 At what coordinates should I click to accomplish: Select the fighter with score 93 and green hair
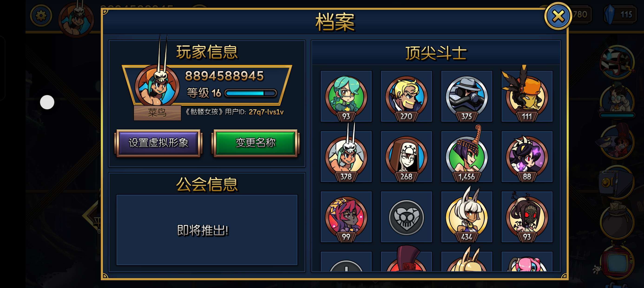[x=346, y=96]
